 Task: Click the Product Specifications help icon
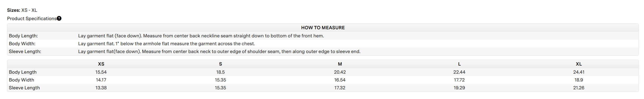(x=59, y=18)
